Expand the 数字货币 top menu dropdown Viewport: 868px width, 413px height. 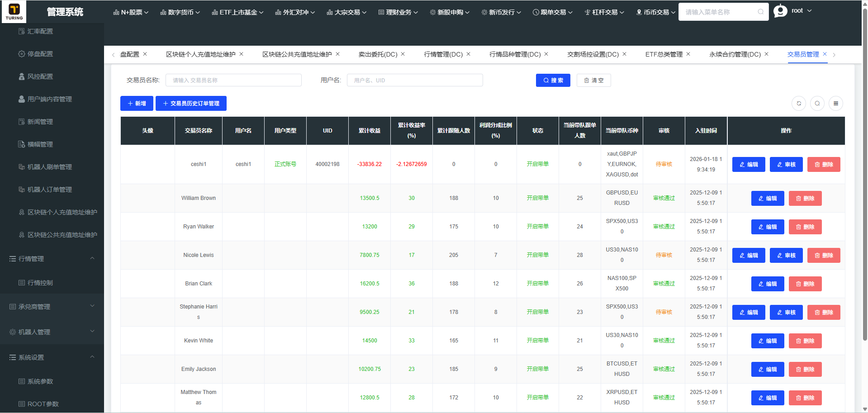pos(180,12)
